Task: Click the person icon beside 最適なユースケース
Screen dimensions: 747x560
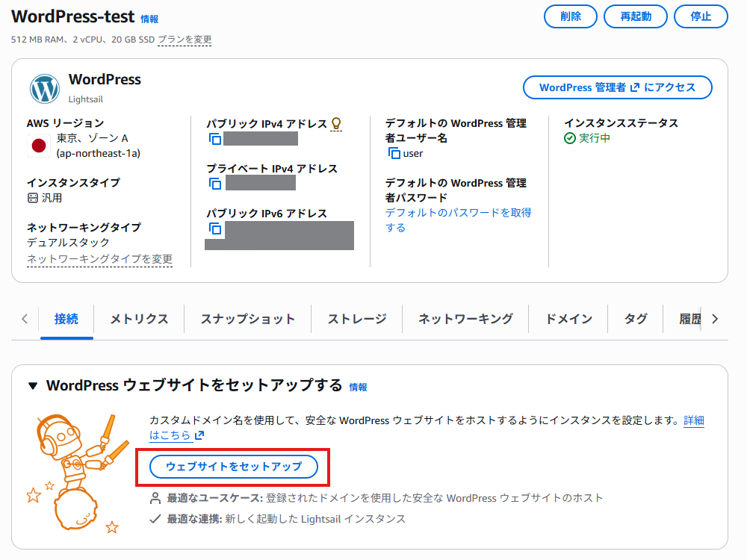Action: (x=155, y=499)
